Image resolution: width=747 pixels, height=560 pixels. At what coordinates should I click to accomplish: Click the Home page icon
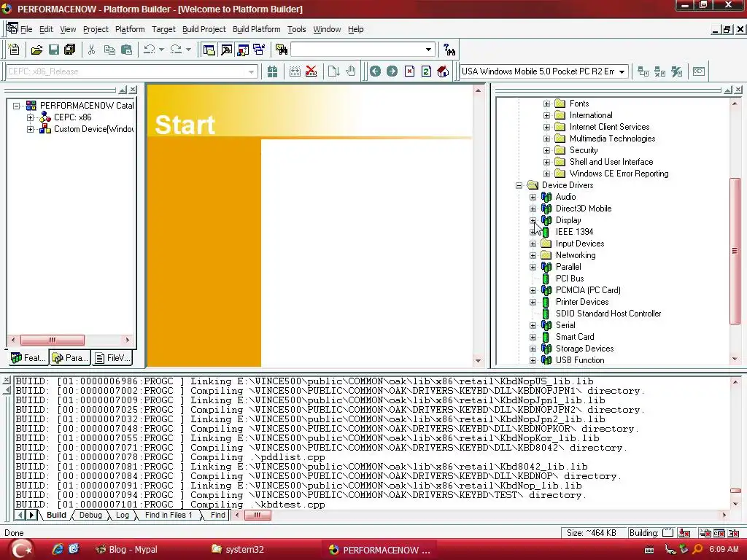click(443, 71)
